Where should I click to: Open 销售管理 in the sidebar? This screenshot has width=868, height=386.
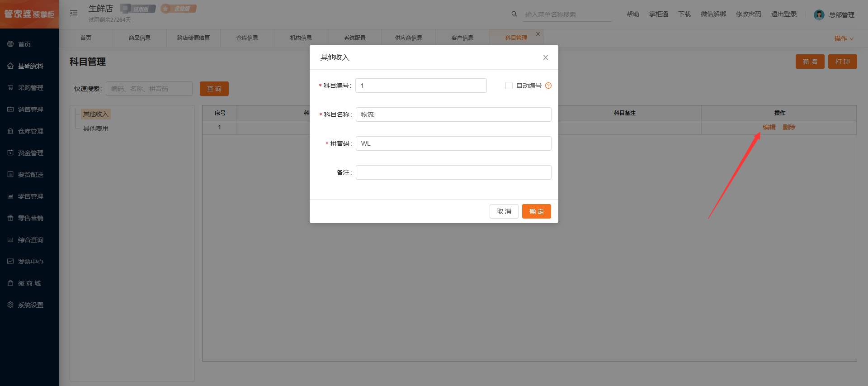tap(29, 109)
